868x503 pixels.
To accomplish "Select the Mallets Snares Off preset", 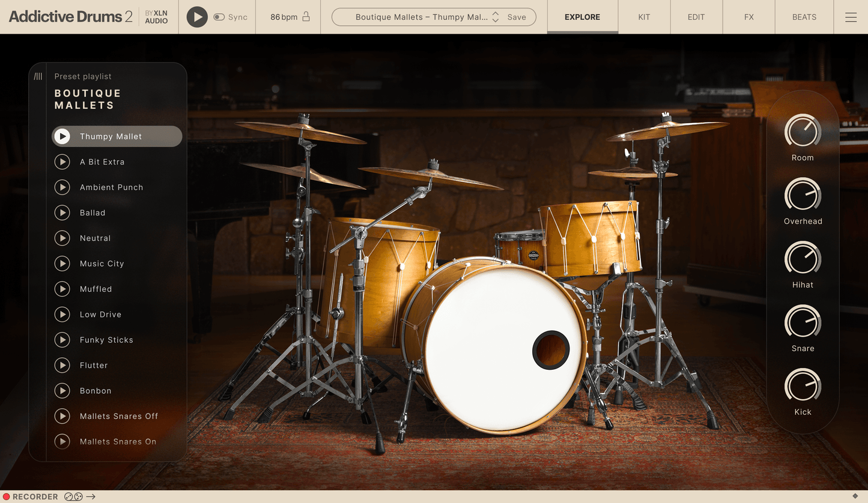I will 119,416.
